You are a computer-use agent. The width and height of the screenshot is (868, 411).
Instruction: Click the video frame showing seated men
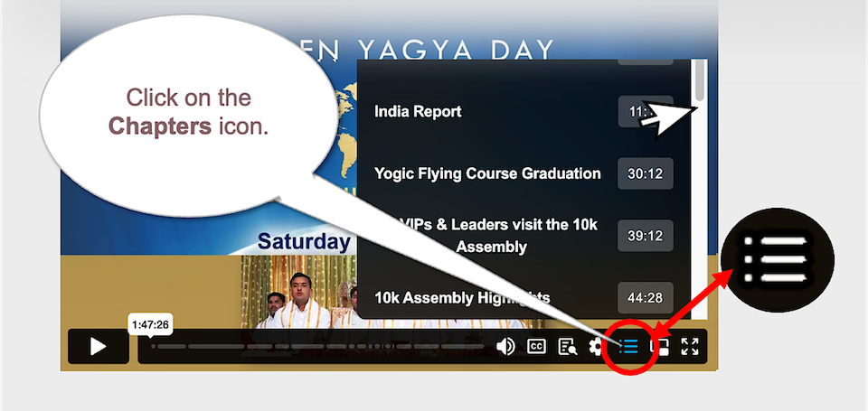click(299, 292)
